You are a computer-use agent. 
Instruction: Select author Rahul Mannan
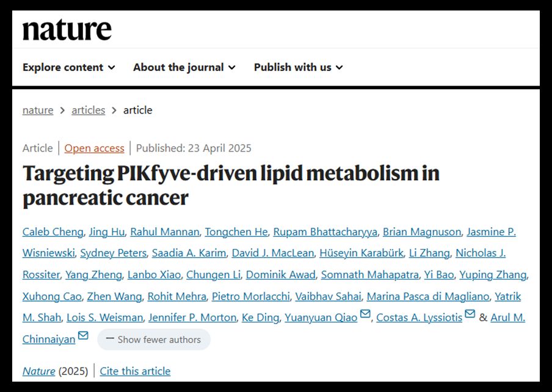(x=165, y=232)
